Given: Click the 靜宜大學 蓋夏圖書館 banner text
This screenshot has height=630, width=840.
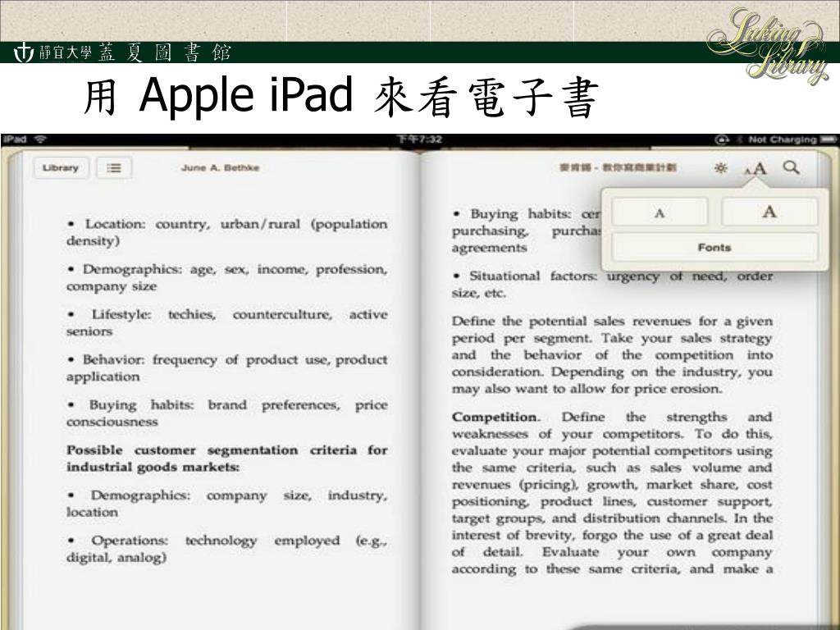Looking at the screenshot, I should (135, 52).
